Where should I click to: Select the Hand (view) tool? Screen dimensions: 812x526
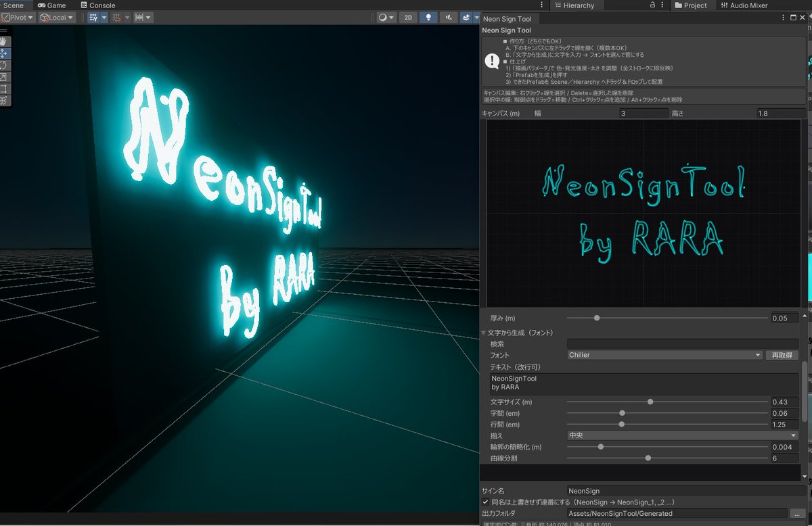click(x=5, y=41)
